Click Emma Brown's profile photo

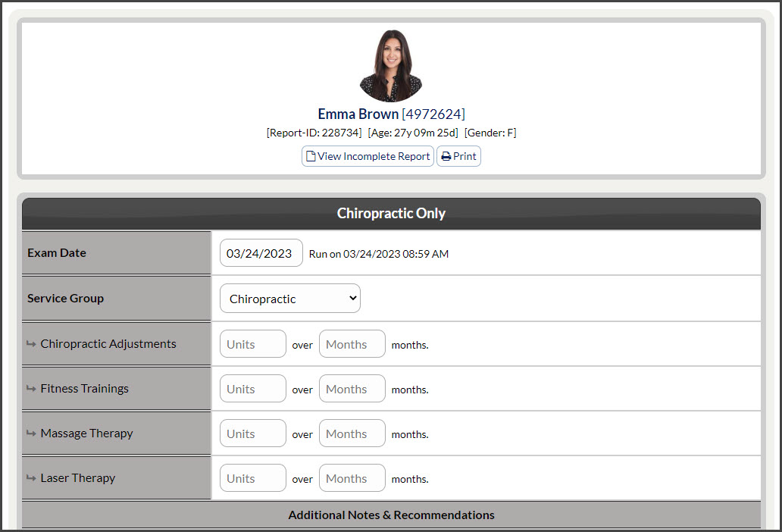pyautogui.click(x=392, y=65)
